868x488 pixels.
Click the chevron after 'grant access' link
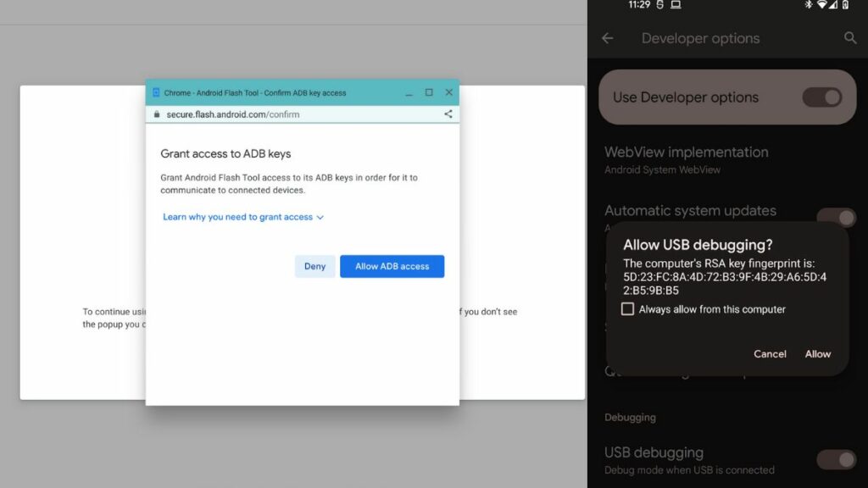tap(320, 218)
